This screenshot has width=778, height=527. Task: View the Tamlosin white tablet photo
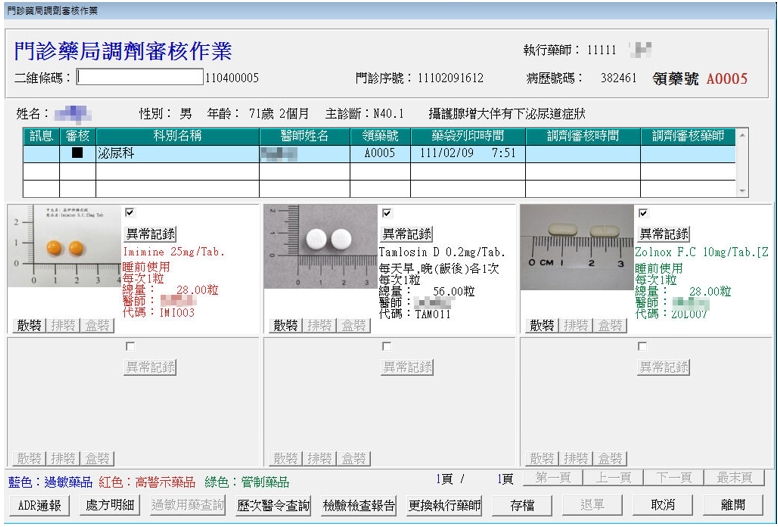click(x=321, y=247)
